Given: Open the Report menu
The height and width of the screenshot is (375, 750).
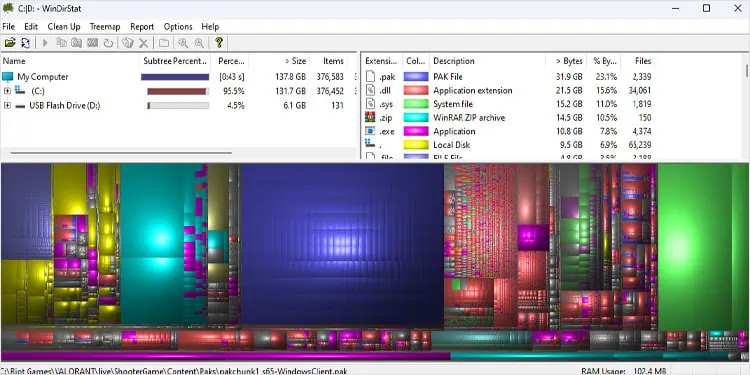Looking at the screenshot, I should click(x=142, y=27).
